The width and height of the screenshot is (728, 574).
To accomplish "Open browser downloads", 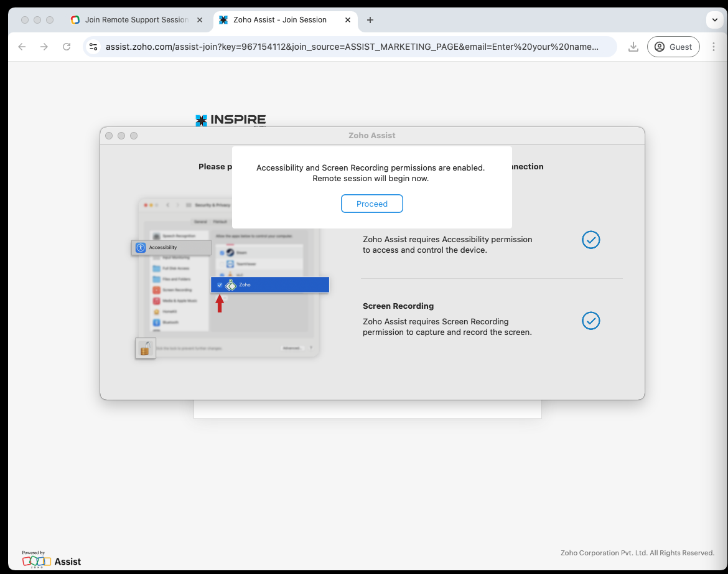I will pyautogui.click(x=633, y=47).
